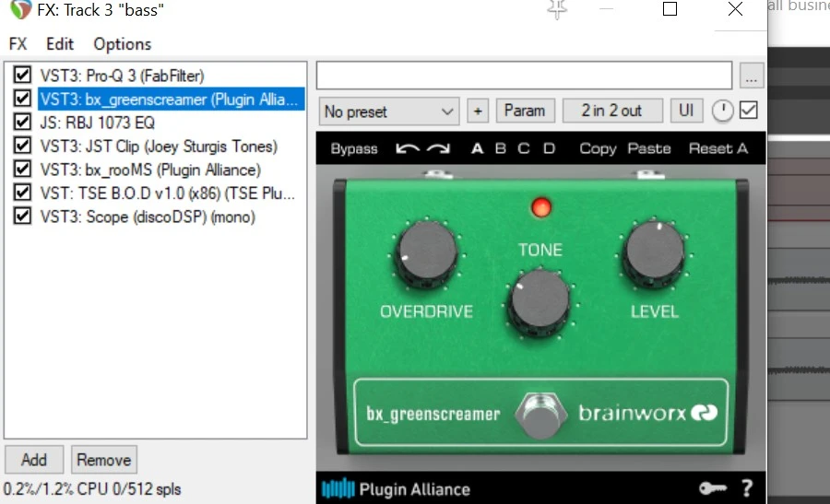This screenshot has width=830, height=504.
Task: Click the pin window on top icon
Action: pyautogui.click(x=557, y=9)
